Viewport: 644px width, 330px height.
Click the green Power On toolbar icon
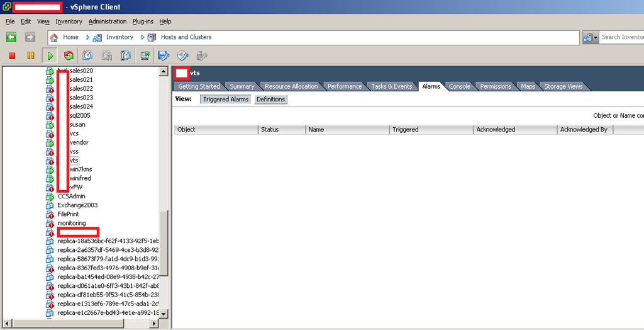click(50, 55)
